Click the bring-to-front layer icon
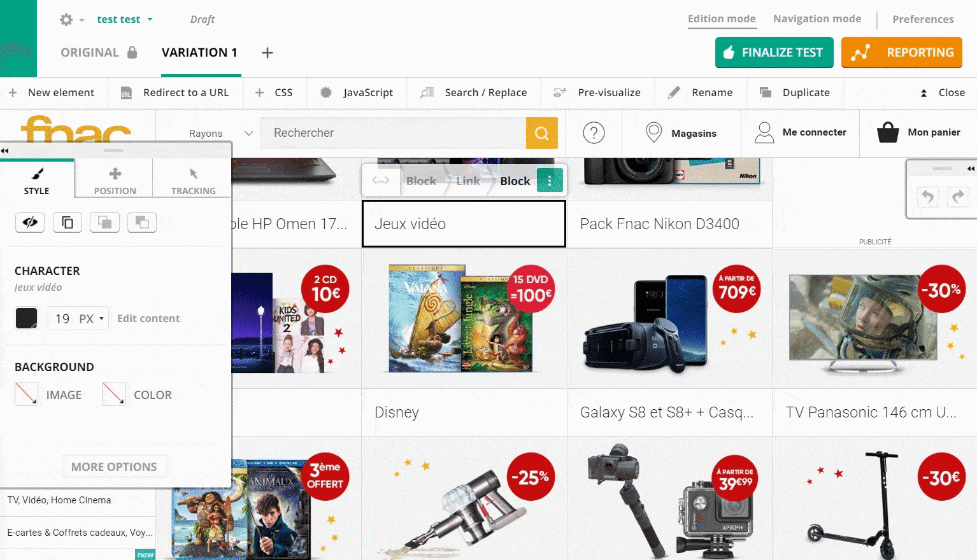 [x=104, y=223]
